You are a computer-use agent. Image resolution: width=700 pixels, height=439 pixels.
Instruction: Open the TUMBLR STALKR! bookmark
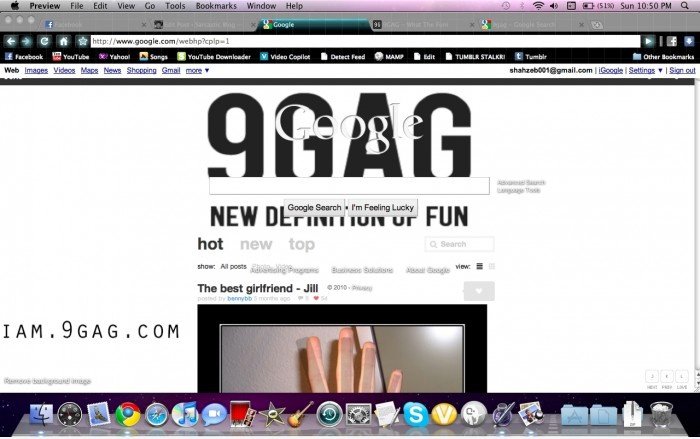coord(475,57)
